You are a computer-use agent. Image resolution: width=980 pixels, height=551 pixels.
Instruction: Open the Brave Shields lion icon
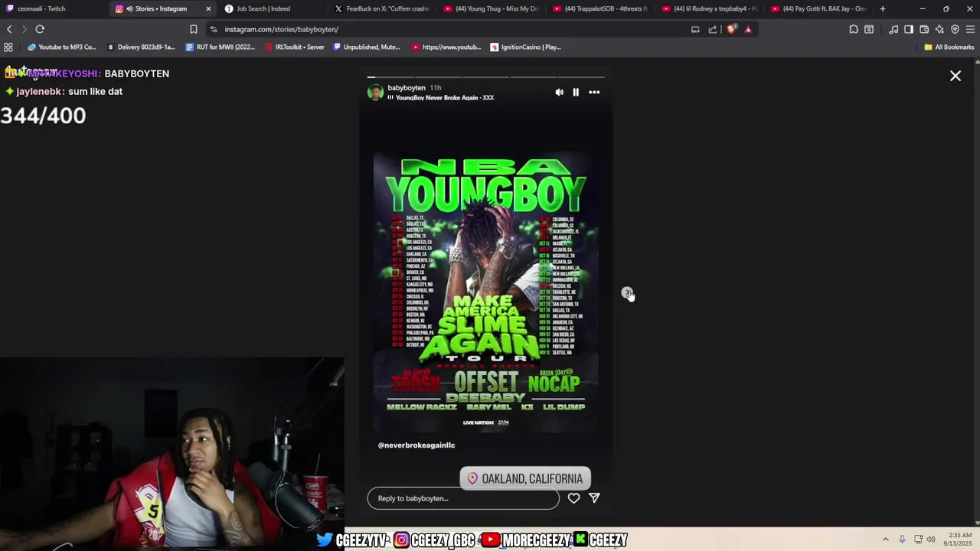(731, 29)
